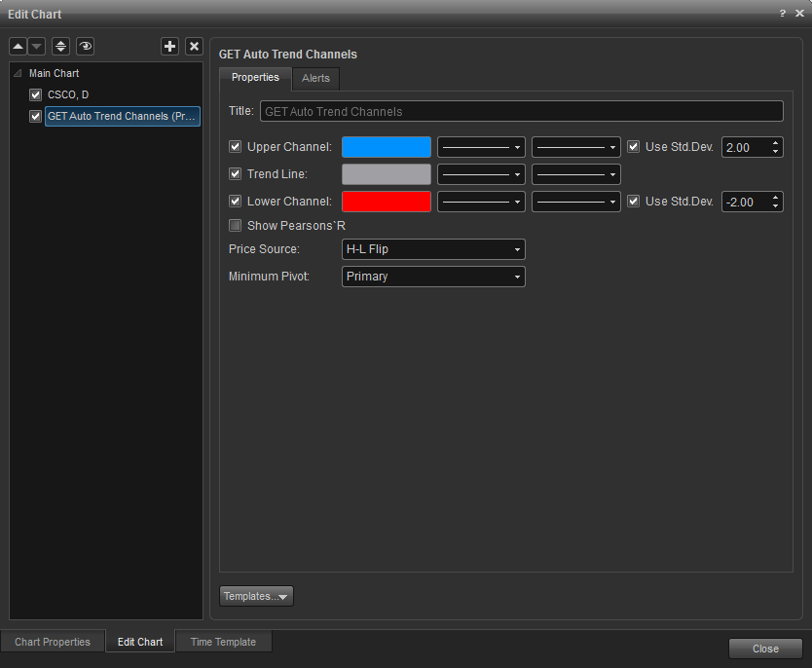Collapse the Main Chart tree node

click(18, 73)
